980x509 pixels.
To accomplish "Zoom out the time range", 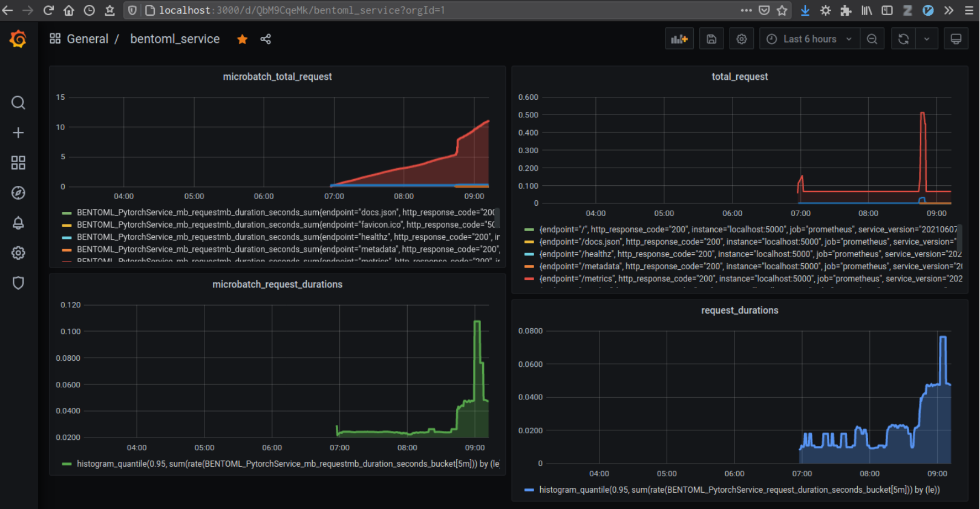I will (872, 39).
